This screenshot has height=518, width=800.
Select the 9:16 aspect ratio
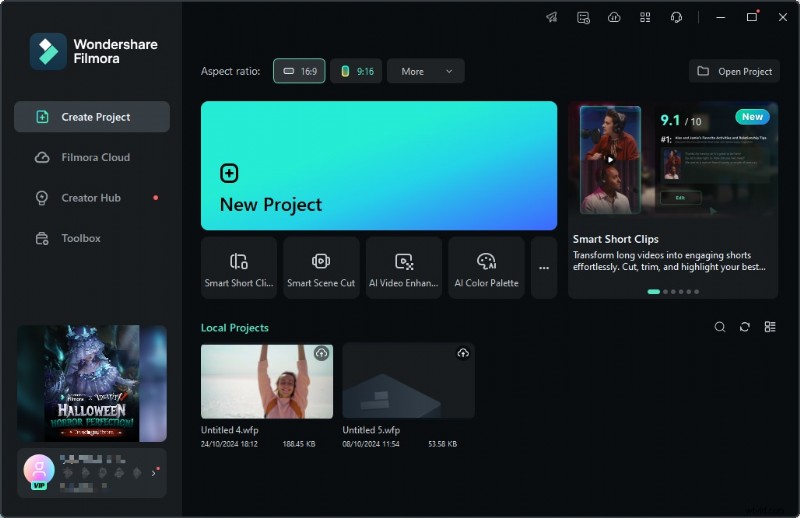pyautogui.click(x=356, y=71)
